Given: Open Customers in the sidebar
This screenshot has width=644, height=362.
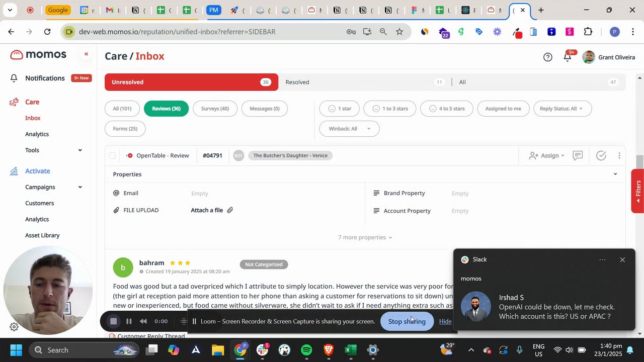Looking at the screenshot, I should [x=39, y=203].
